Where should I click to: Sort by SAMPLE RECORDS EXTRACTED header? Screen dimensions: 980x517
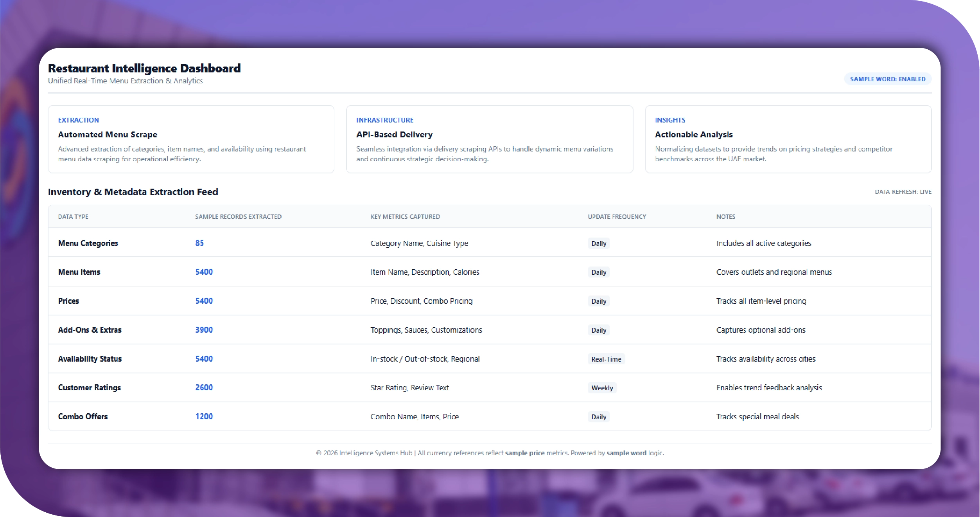tap(238, 217)
